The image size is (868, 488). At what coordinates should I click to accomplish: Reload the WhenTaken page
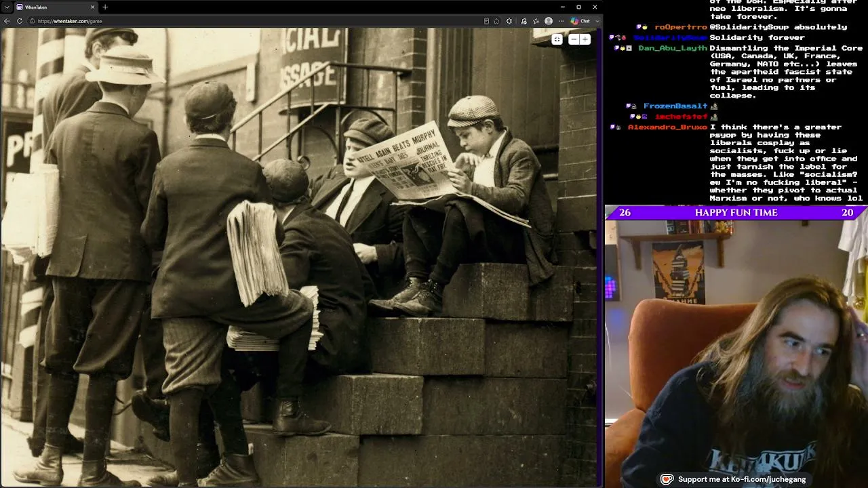pos(20,21)
